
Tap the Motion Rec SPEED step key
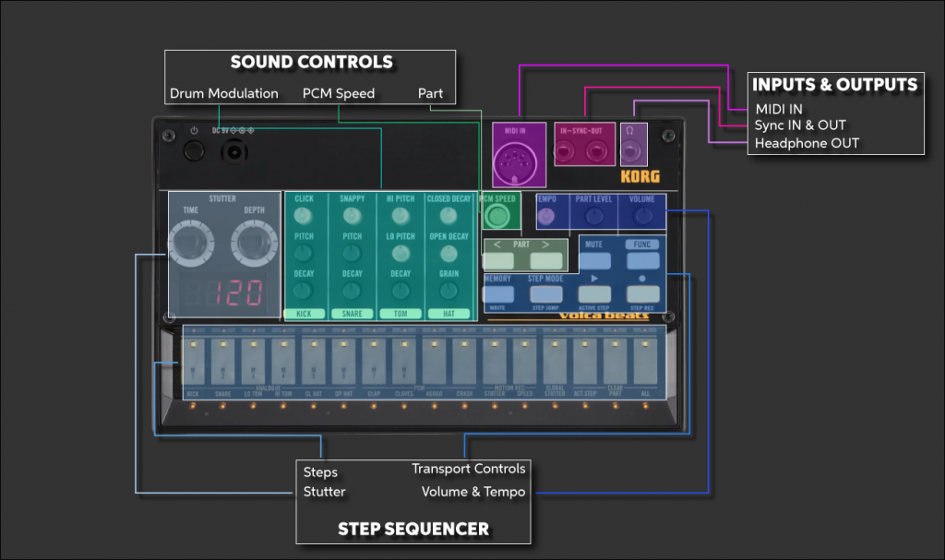coord(524,362)
